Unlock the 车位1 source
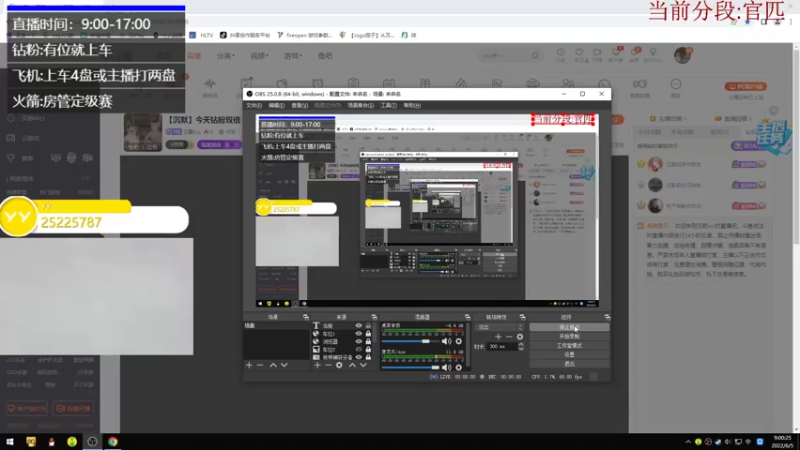 tap(368, 334)
